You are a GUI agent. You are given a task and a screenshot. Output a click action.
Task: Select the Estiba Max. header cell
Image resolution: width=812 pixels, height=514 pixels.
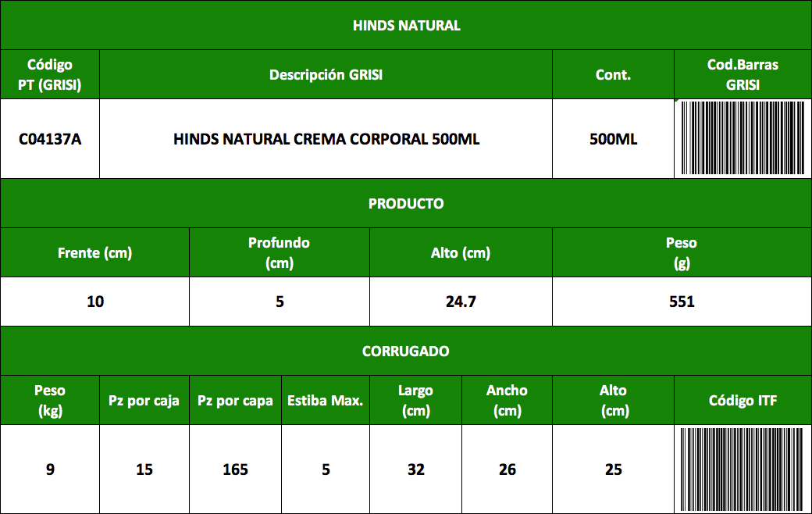[326, 400]
